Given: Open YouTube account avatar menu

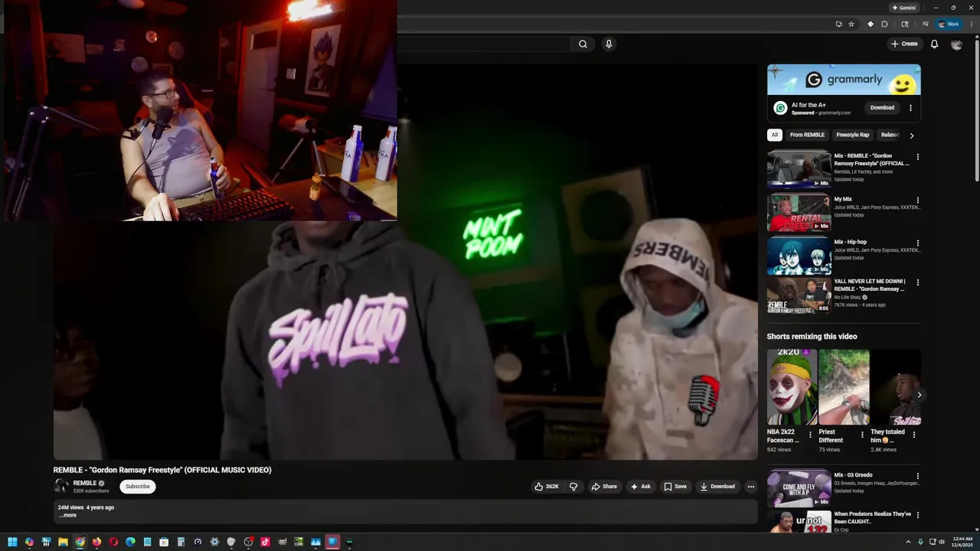Looking at the screenshot, I should click(956, 44).
